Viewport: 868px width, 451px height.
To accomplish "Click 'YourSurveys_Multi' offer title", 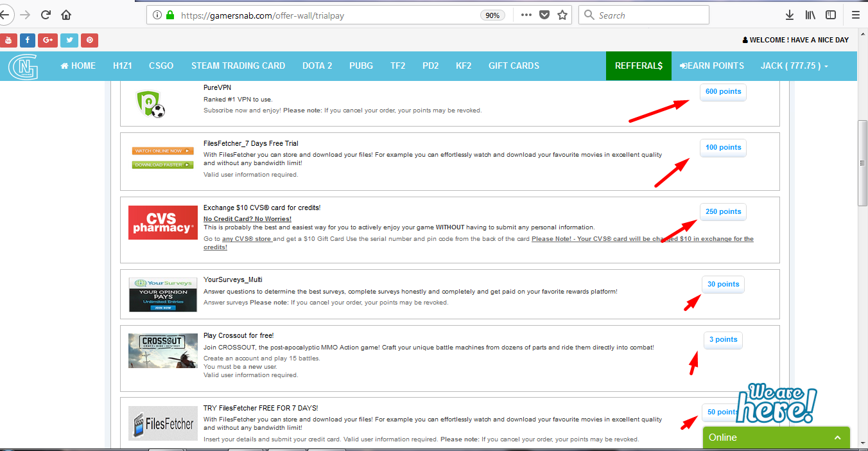I will (233, 279).
